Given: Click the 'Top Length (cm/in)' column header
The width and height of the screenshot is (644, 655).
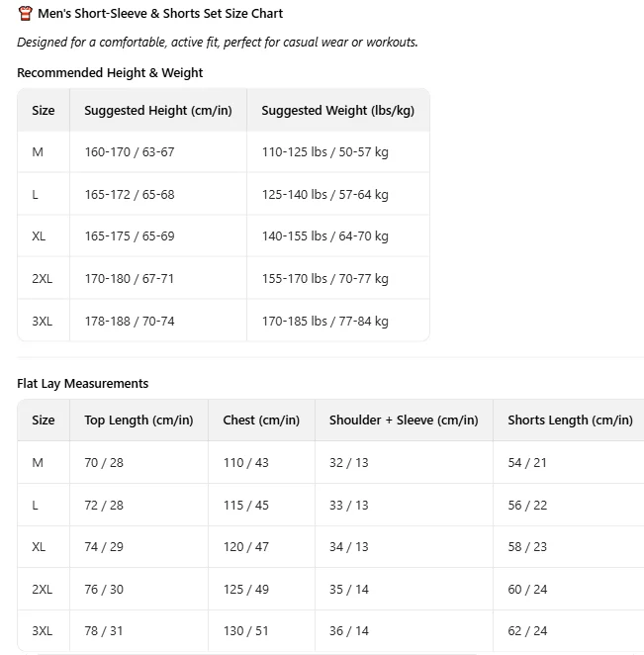Looking at the screenshot, I should point(138,421).
